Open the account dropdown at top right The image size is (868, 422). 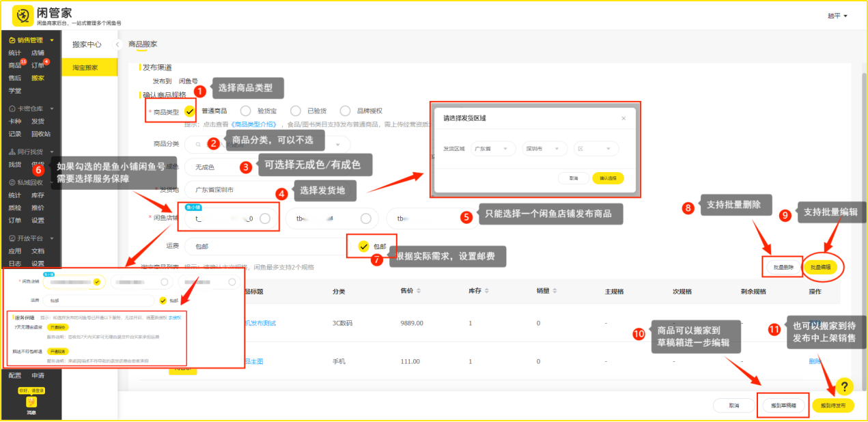(x=837, y=16)
